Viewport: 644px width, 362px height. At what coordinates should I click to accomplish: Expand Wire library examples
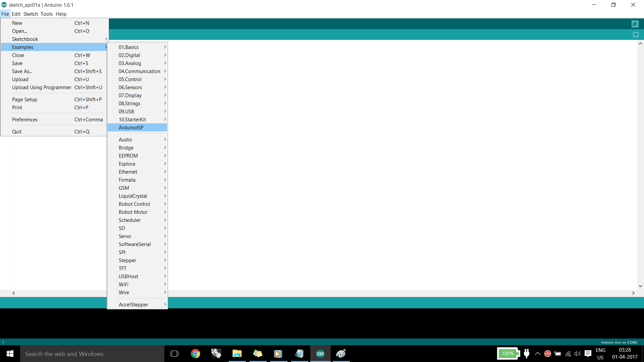[x=138, y=293]
